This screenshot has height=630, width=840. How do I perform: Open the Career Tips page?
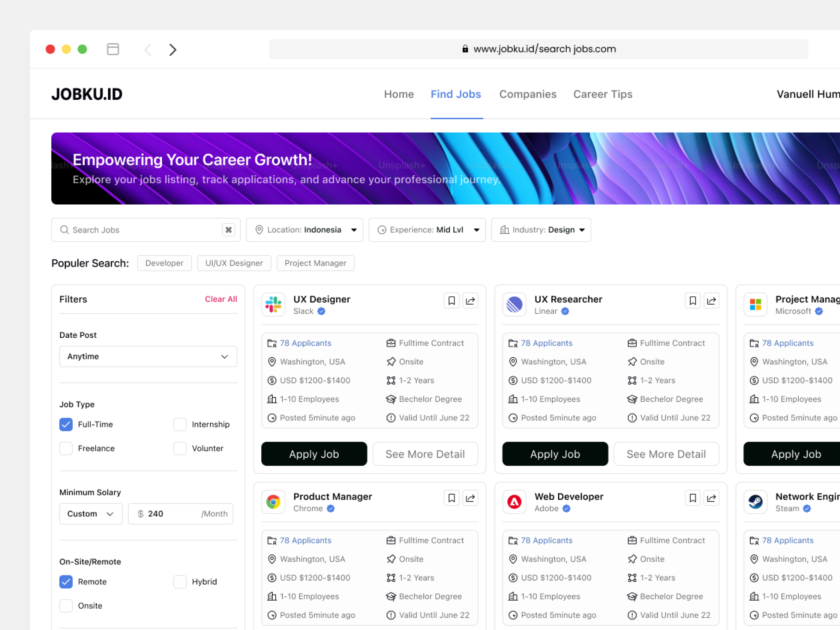[603, 94]
